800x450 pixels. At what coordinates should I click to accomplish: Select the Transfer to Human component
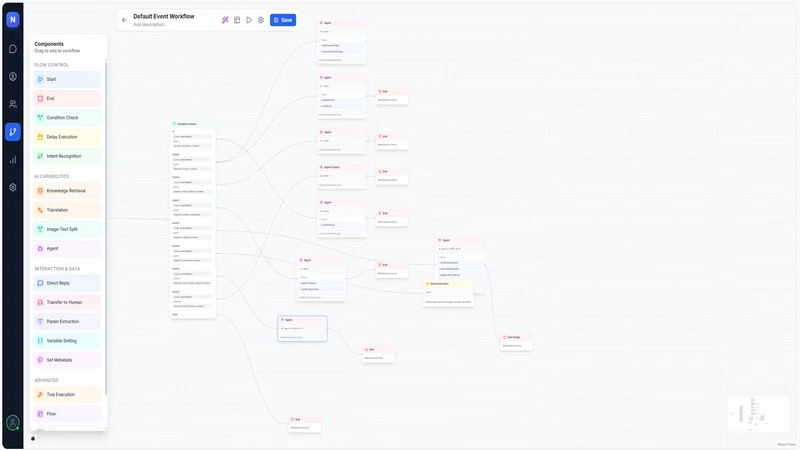tap(67, 302)
